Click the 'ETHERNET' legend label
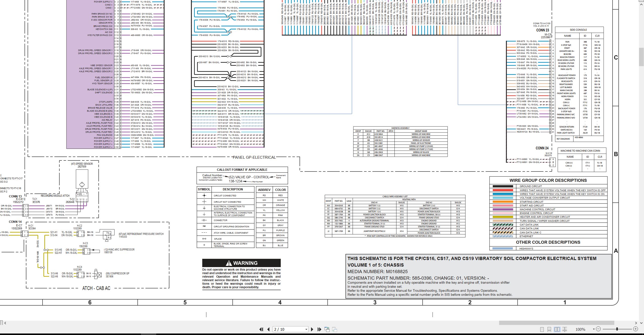 526,236
